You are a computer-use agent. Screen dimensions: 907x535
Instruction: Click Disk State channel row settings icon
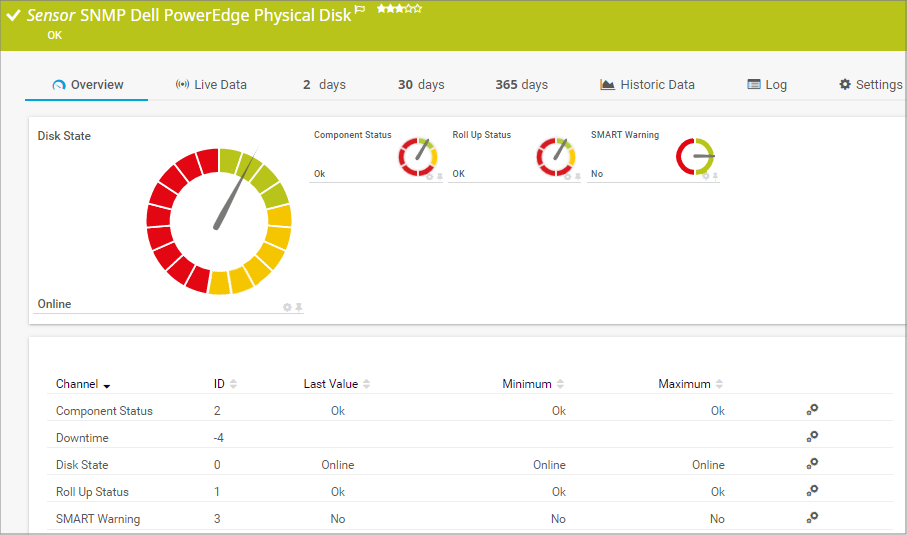(813, 464)
